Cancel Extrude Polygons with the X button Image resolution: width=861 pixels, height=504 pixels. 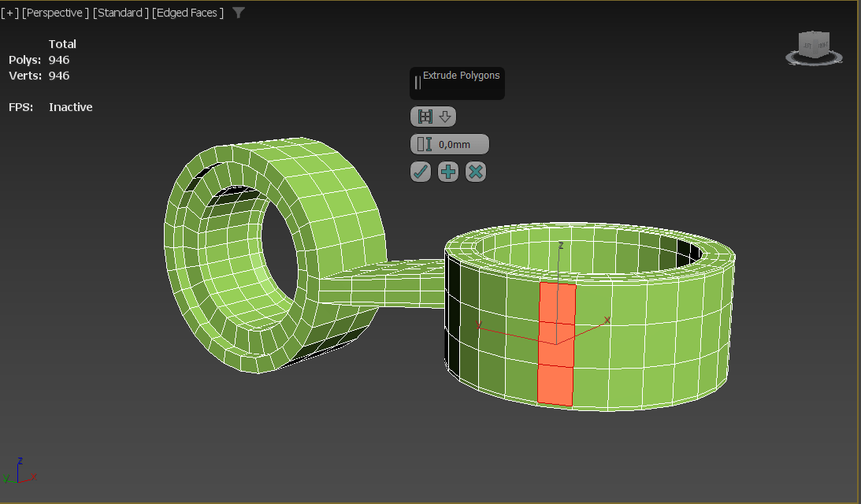point(475,172)
